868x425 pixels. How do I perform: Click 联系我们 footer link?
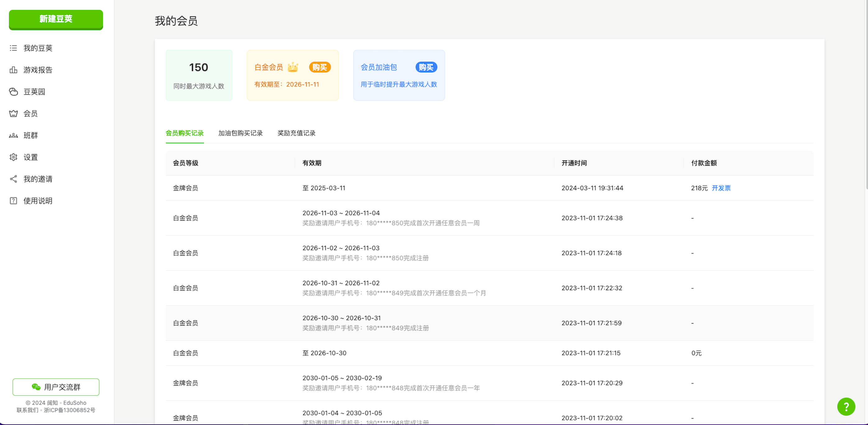pyautogui.click(x=27, y=410)
